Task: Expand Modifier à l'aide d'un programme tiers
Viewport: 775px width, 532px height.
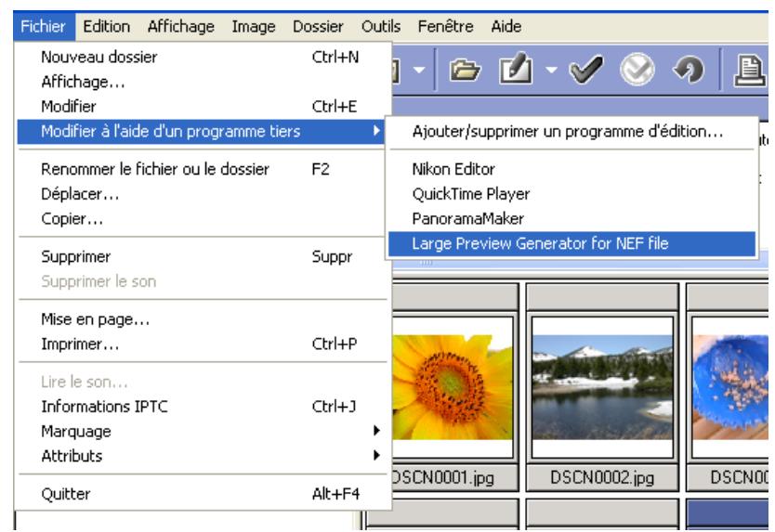Action: [202, 132]
